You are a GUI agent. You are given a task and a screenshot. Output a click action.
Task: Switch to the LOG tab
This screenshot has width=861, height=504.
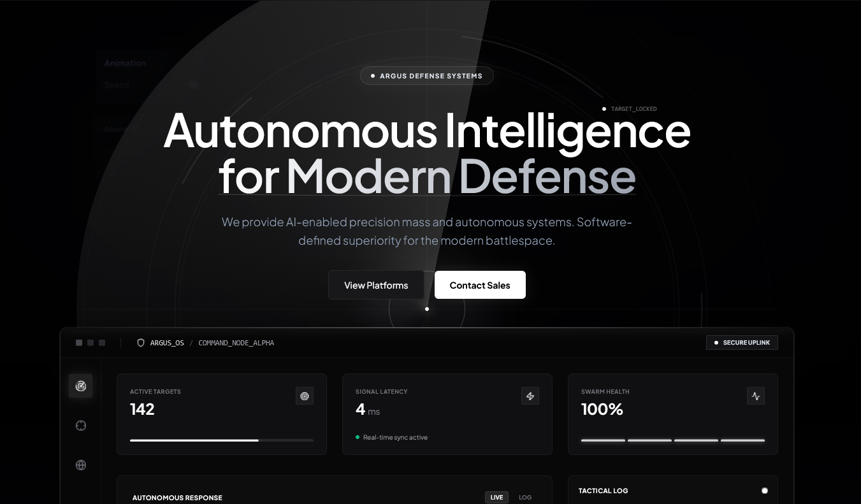[x=525, y=498]
